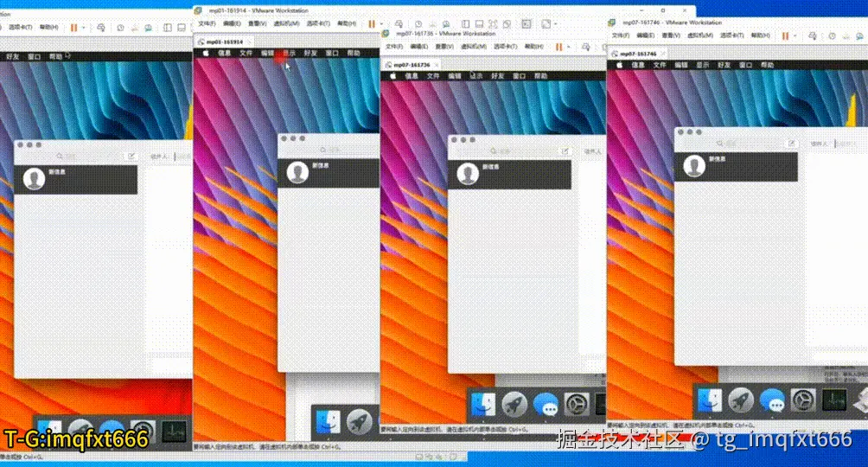Open Launchpad from mp07-161746 guest dock
868x467 pixels.
click(741, 400)
